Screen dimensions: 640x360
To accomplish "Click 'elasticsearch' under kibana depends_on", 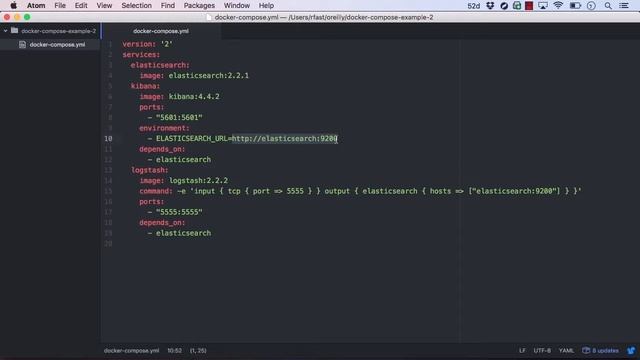I will coord(183,160).
